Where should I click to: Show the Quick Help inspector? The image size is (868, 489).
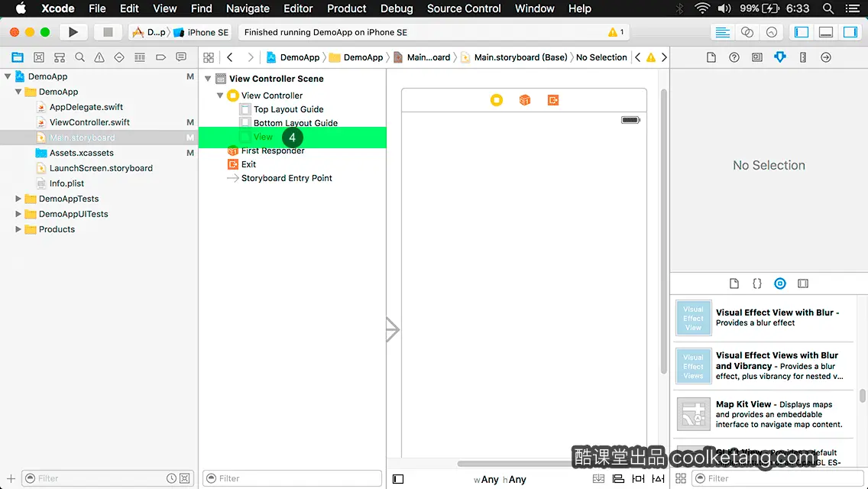[734, 57]
